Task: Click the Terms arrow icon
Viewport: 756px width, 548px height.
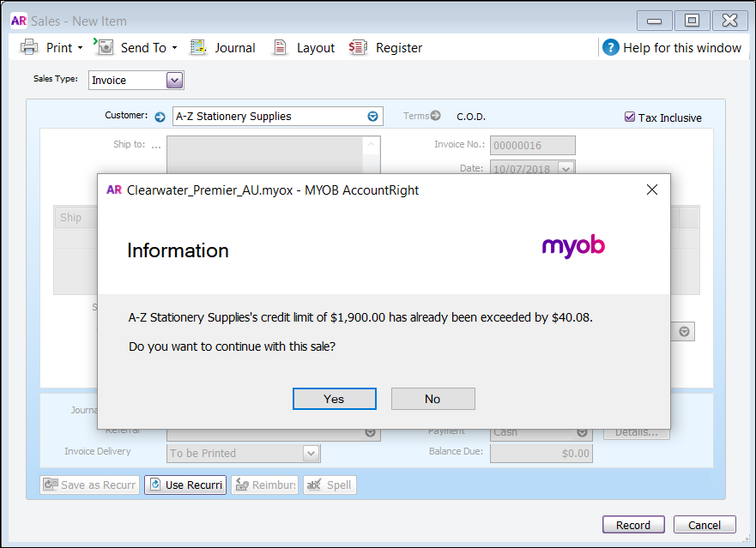Action: pyautogui.click(x=436, y=116)
